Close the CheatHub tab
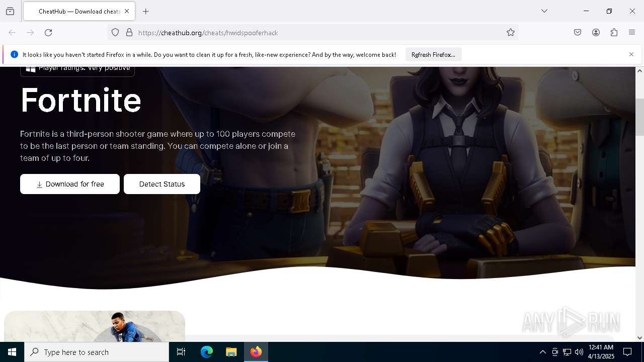The width and height of the screenshot is (644, 362). (127, 11)
